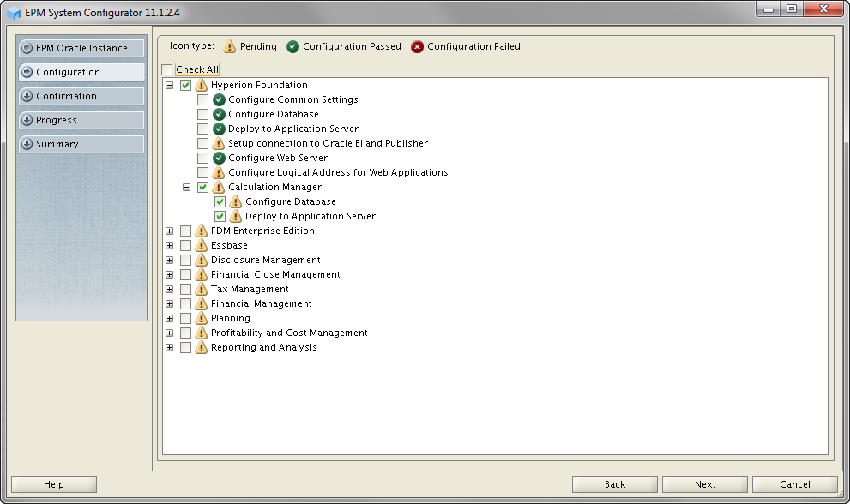The image size is (850, 504).
Task: Expand the Essbase node
Action: tap(169, 245)
